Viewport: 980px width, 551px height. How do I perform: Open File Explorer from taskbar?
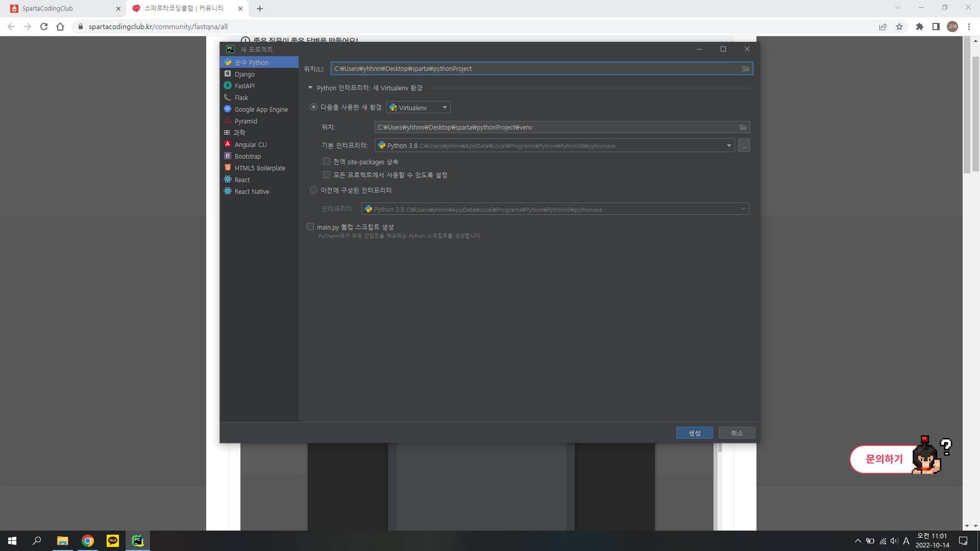tap(62, 541)
